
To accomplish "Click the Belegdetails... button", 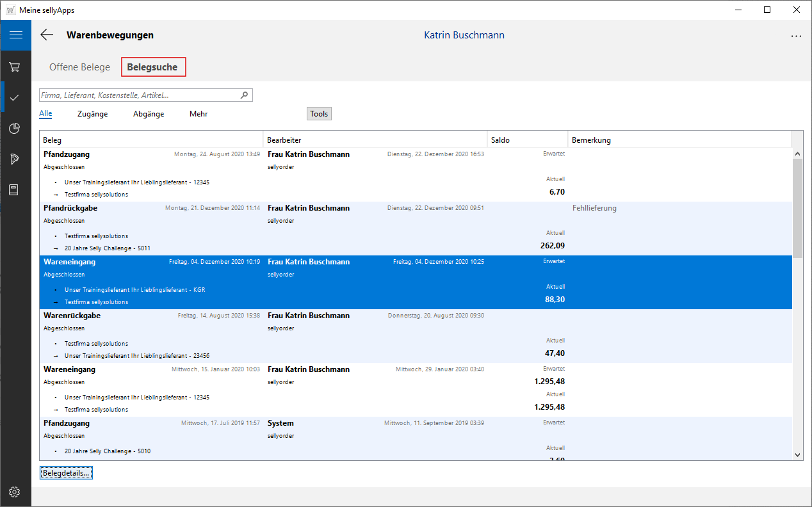I will pyautogui.click(x=67, y=473).
